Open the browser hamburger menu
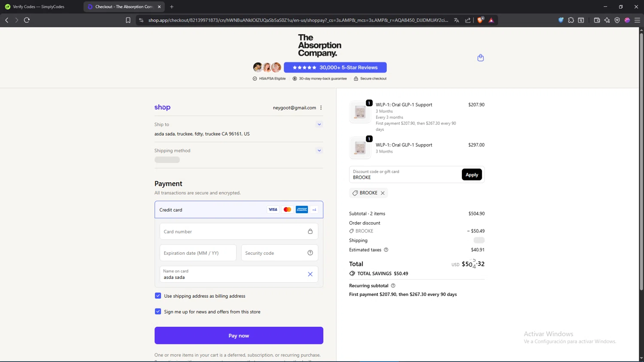Image resolution: width=644 pixels, height=362 pixels. tap(637, 20)
